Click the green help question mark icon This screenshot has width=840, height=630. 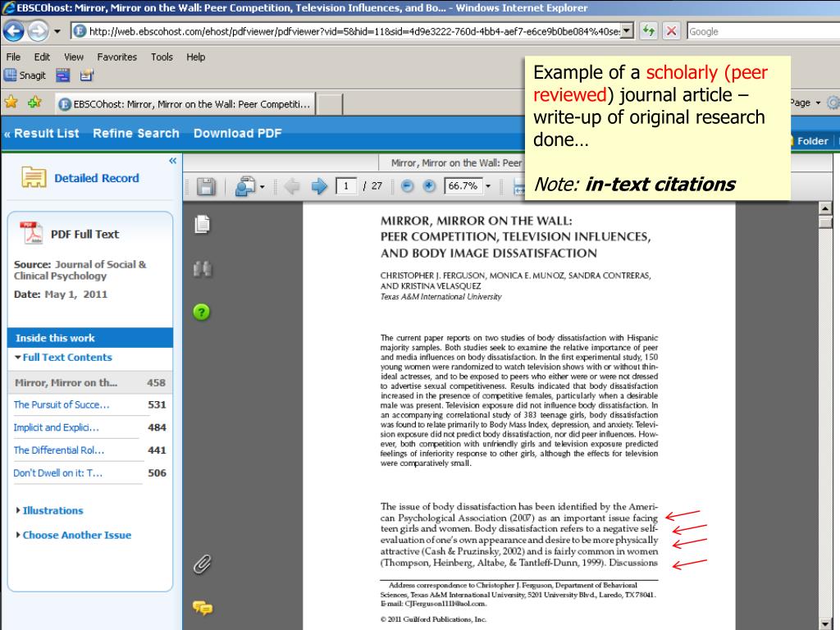(x=202, y=312)
